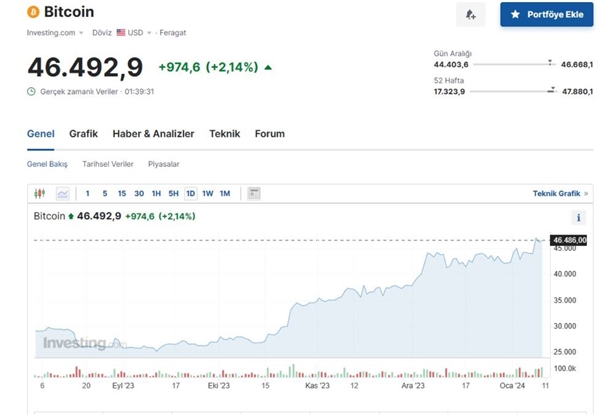Switch chart to area line view icon
This screenshot has width=600, height=415.
pyautogui.click(x=63, y=194)
